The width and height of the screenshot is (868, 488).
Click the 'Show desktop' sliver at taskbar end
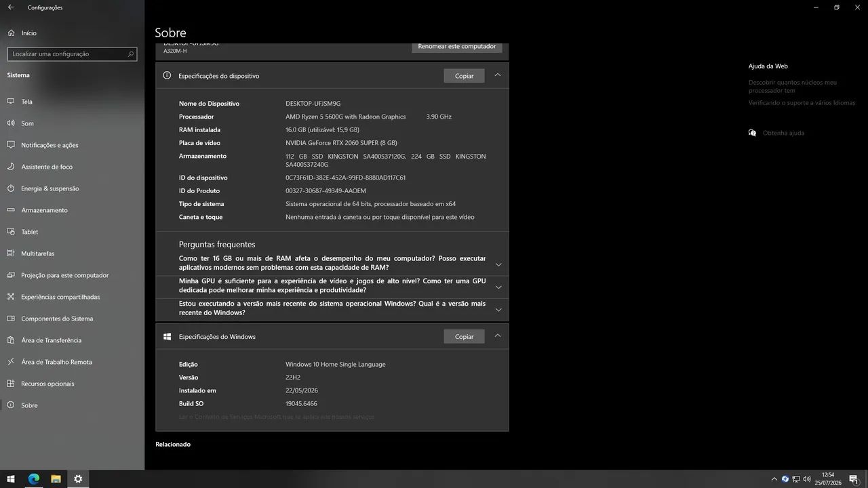click(866, 479)
